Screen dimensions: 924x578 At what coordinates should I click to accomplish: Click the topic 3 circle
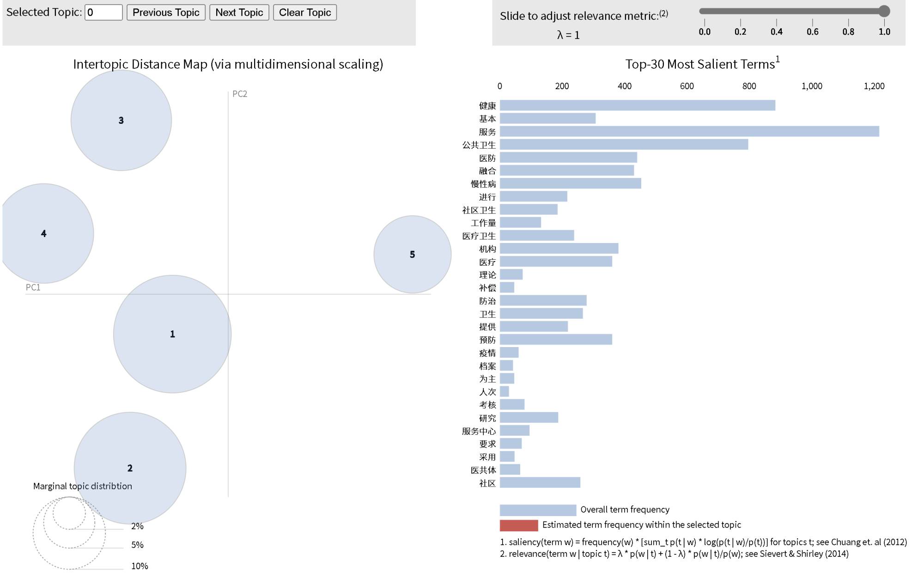pos(121,120)
